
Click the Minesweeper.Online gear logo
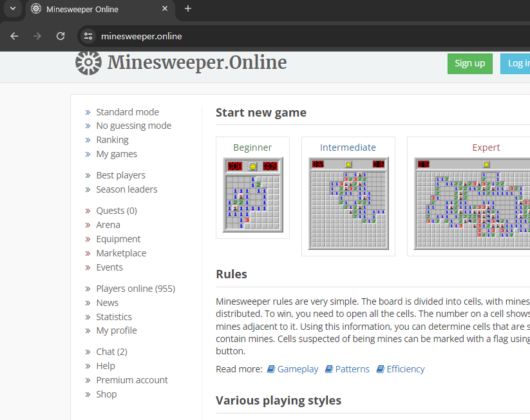coord(88,62)
